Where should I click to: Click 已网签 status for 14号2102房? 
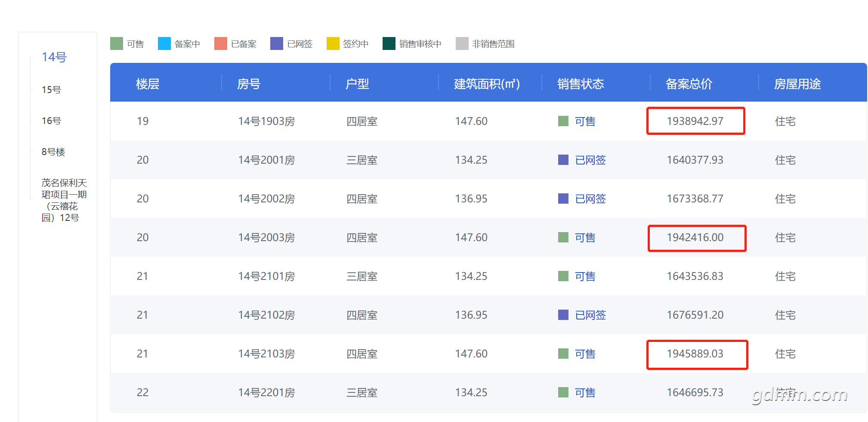coord(590,315)
